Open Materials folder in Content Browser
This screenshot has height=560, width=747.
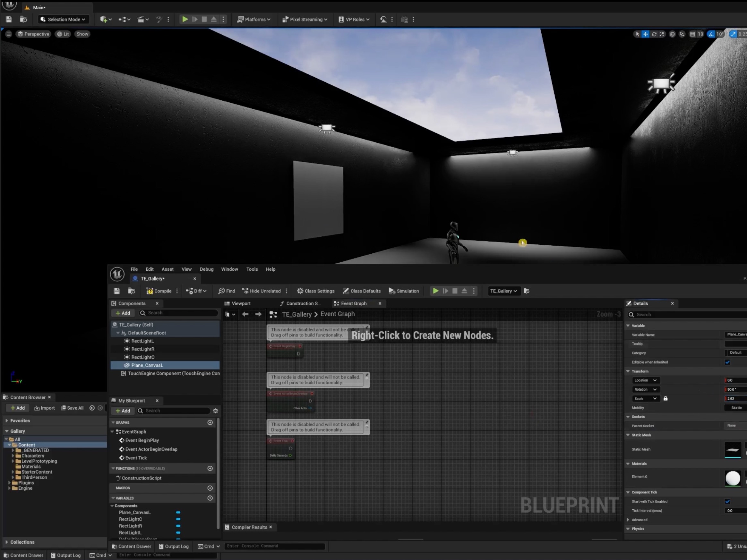click(x=31, y=466)
